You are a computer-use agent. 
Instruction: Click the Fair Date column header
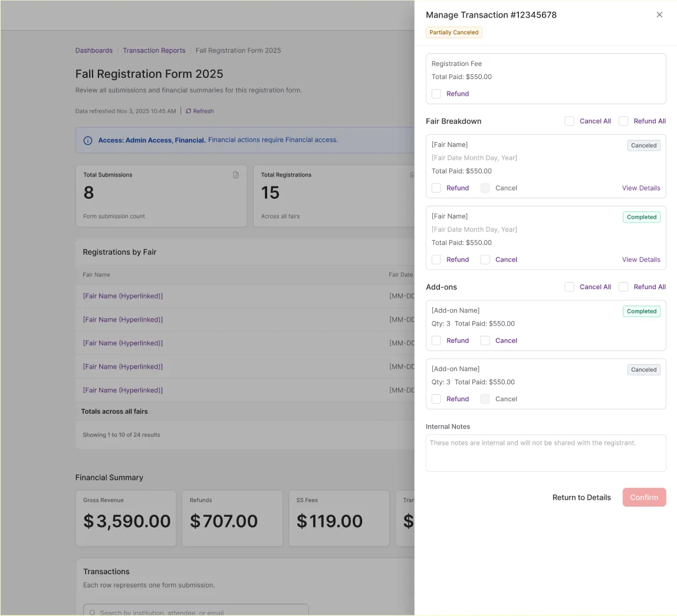tap(400, 275)
